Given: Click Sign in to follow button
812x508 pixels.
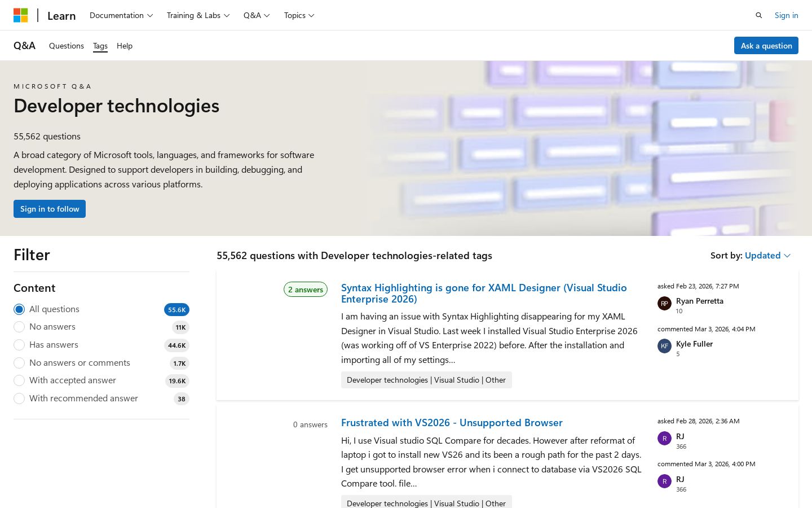Looking at the screenshot, I should click(x=50, y=209).
